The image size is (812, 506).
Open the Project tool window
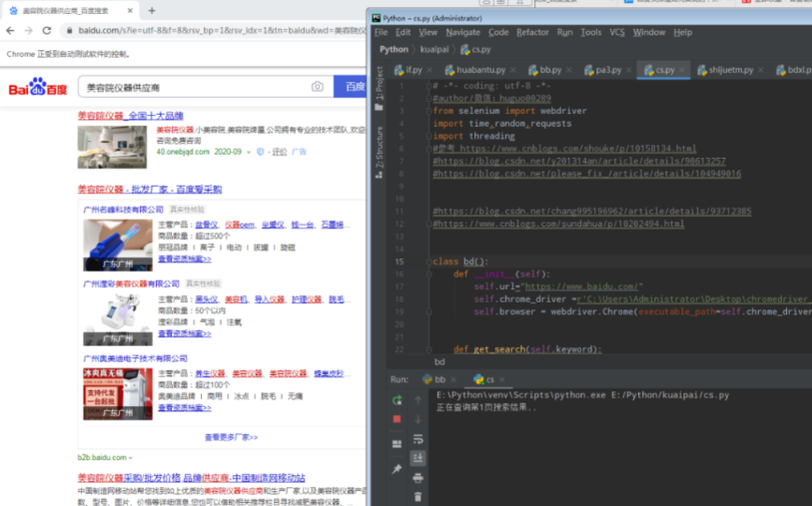[x=380, y=89]
